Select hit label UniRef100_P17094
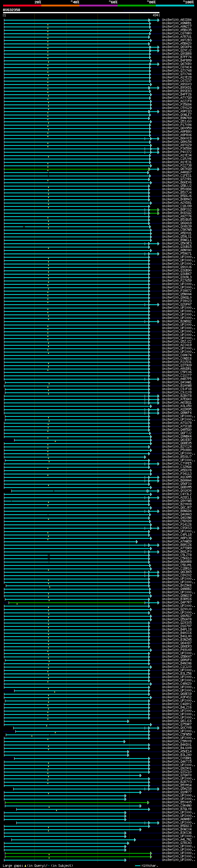 (x=177, y=125)
